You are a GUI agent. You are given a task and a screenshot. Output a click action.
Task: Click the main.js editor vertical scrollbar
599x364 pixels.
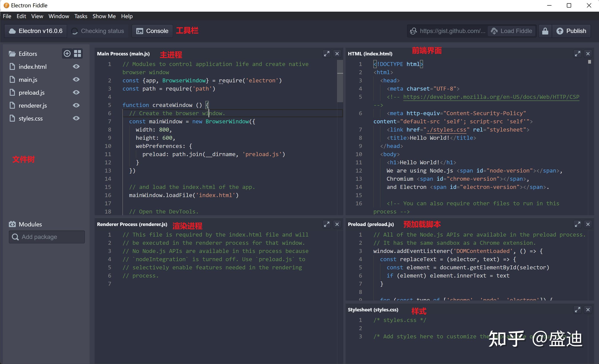pos(340,81)
